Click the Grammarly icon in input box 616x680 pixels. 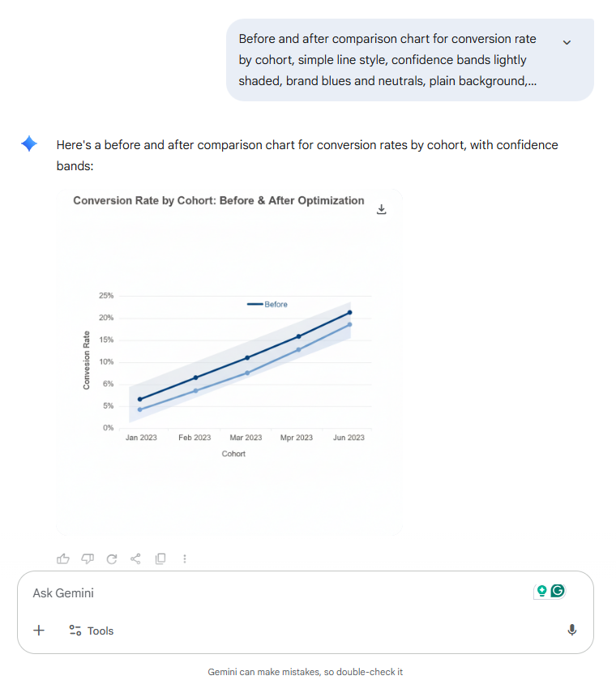click(x=558, y=591)
